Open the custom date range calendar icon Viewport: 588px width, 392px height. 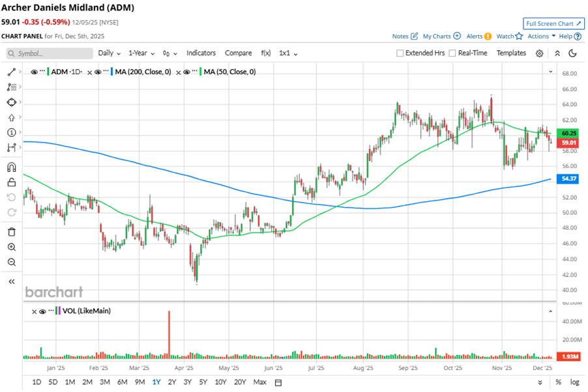pos(278,383)
